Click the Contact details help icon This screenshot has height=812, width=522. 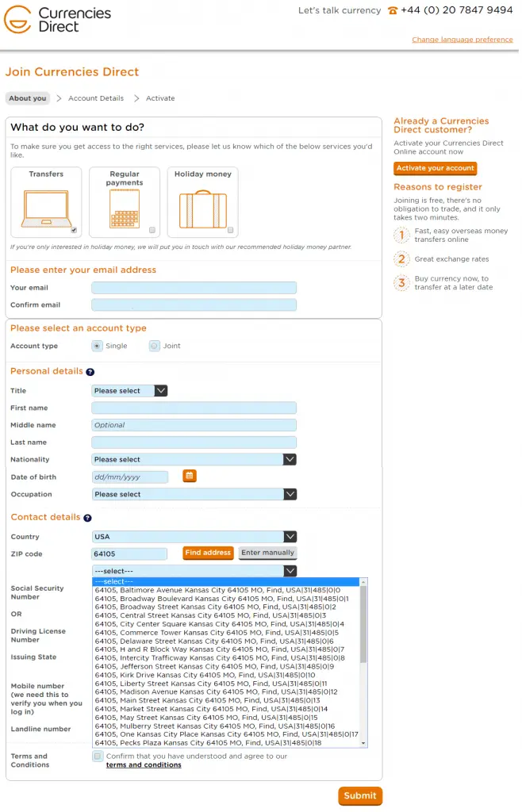point(87,518)
